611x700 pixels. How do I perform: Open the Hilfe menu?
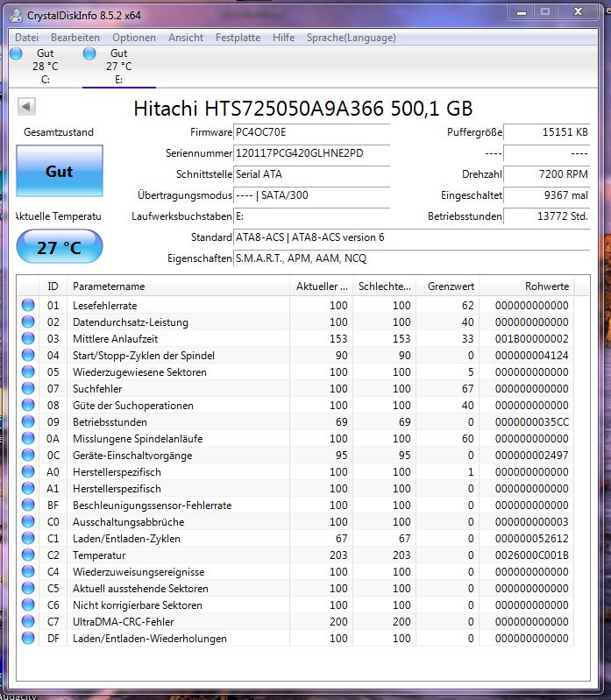[284, 38]
